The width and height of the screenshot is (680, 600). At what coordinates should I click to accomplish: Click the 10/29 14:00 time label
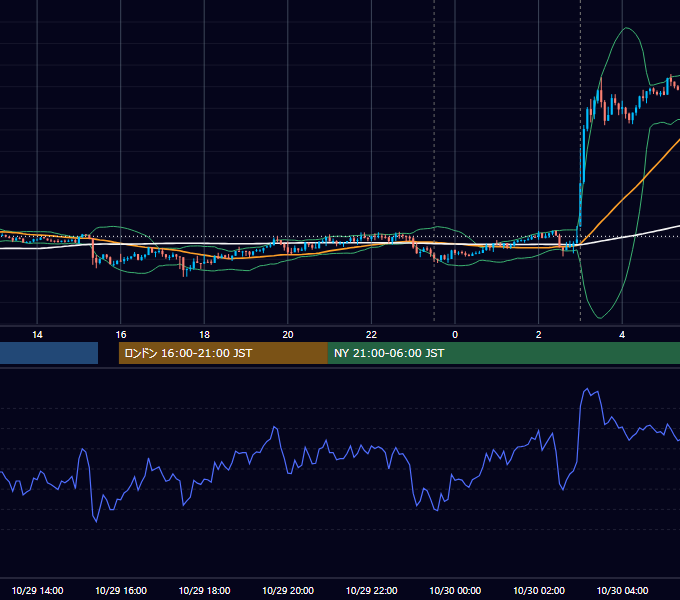click(37, 590)
